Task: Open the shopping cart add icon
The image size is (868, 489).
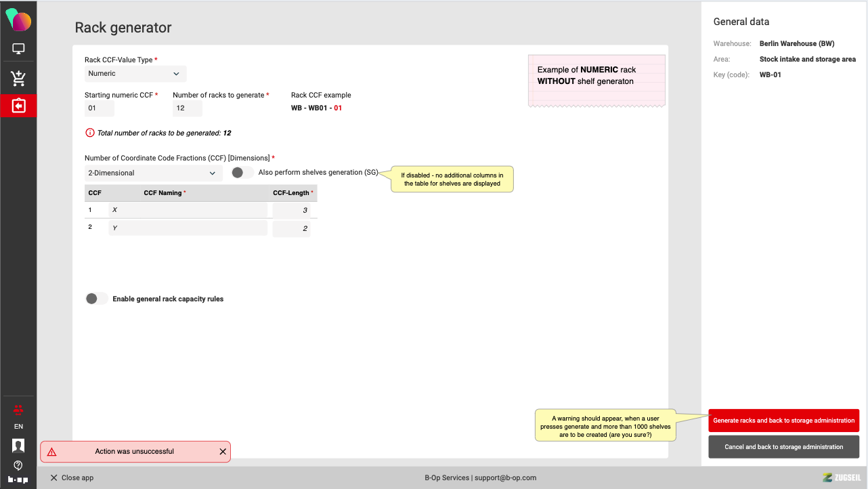Action: tap(18, 79)
